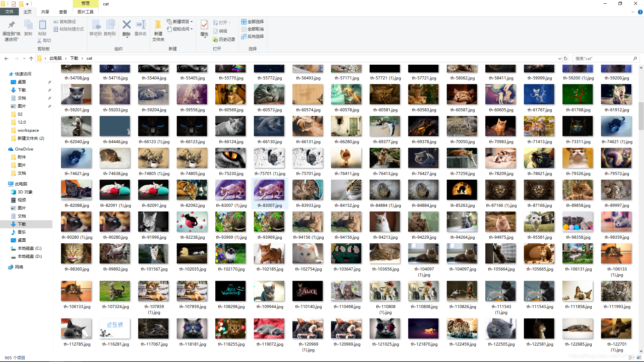Open the Help question mark icon
Image resolution: width=644 pixels, height=362 pixels.
point(640,12)
